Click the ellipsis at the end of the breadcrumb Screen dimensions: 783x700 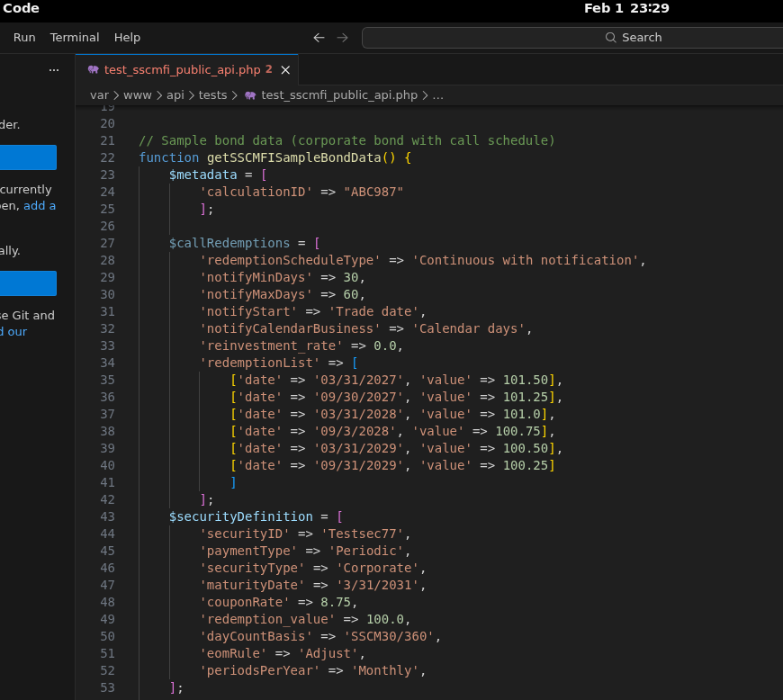coord(437,94)
